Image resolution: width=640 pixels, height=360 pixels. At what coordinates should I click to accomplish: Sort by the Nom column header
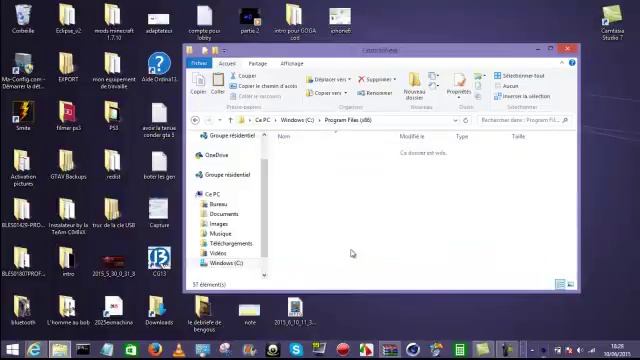(x=284, y=136)
